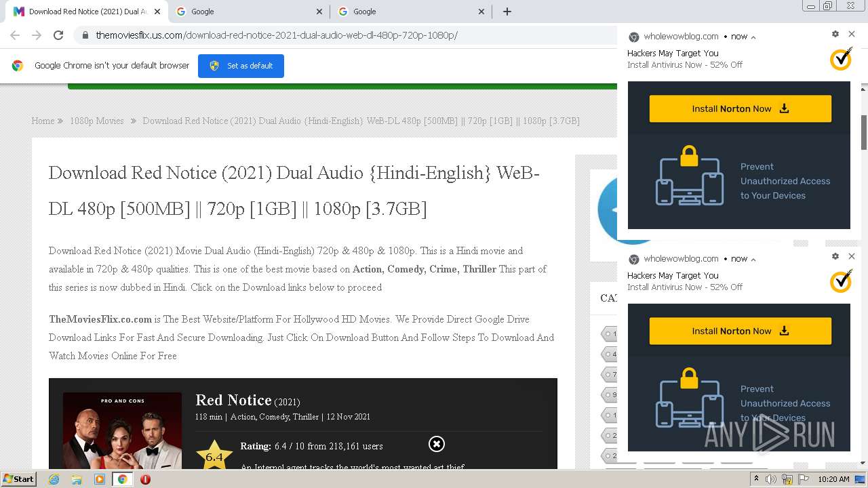Viewport: 868px width, 488px height.
Task: Click top notification device lock image
Action: point(690,175)
